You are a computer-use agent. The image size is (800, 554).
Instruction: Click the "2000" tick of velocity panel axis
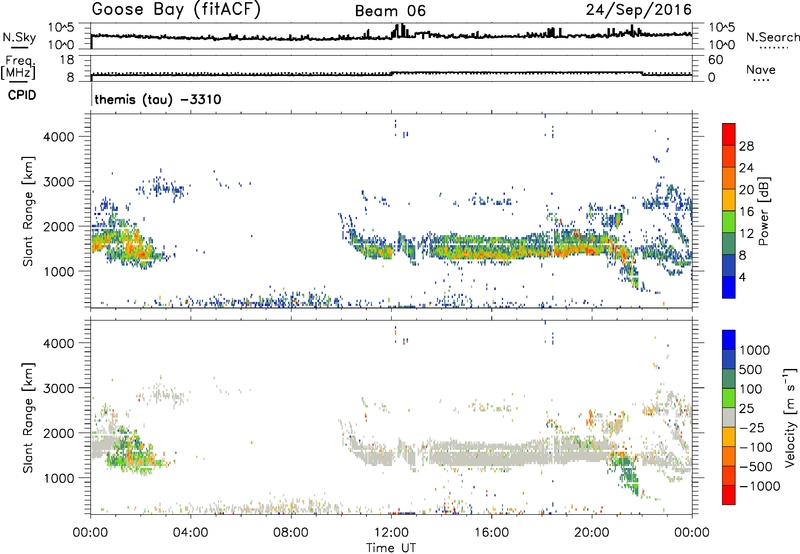59,433
